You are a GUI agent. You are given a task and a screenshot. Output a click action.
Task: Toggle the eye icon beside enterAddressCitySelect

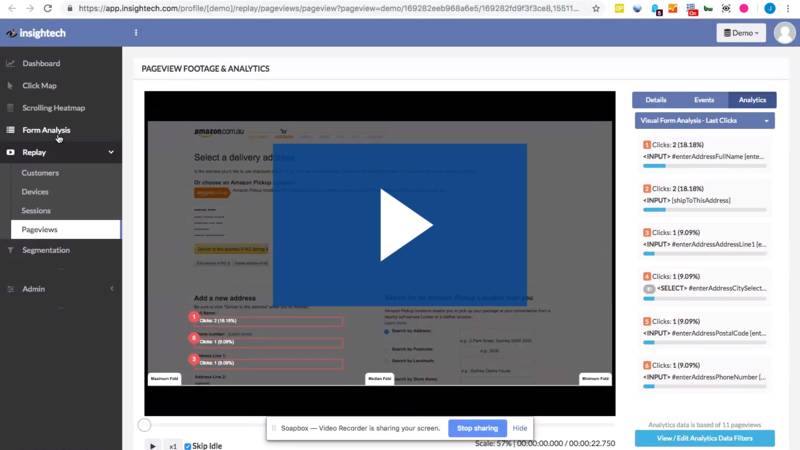(649, 289)
